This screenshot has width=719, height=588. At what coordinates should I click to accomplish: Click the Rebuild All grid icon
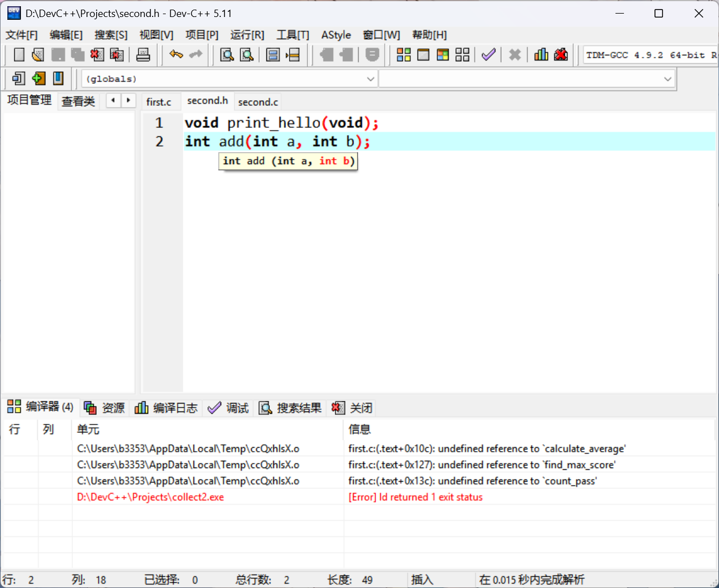pos(462,55)
